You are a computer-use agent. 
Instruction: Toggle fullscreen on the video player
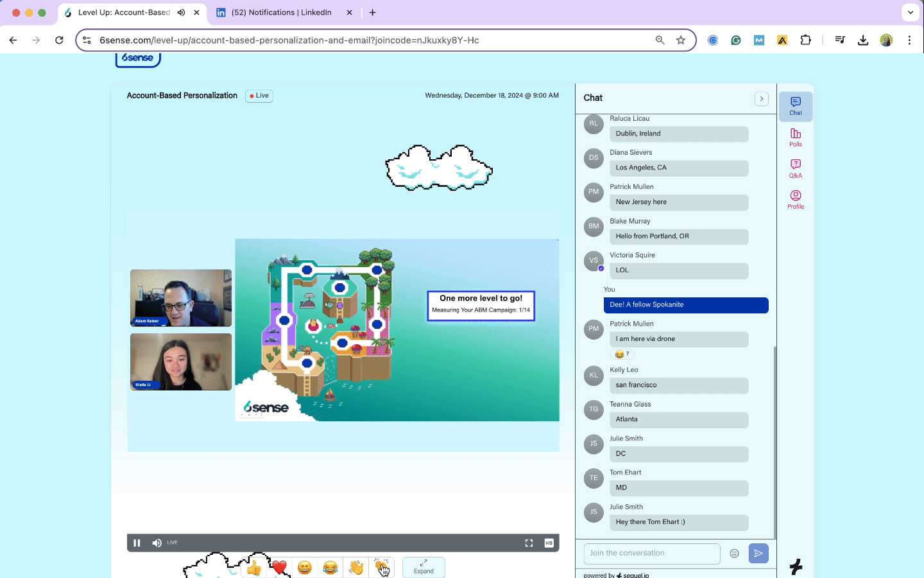click(x=529, y=543)
